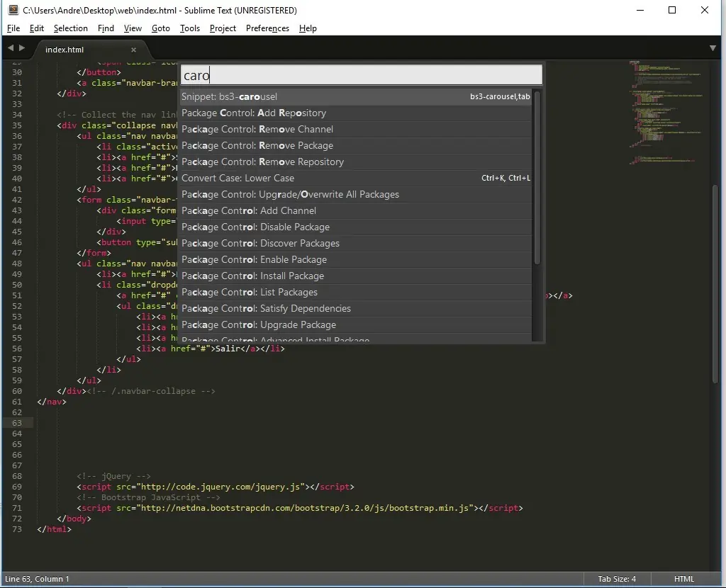This screenshot has width=726, height=588.
Task: Choose Package Control: Remove Repository
Action: pyautogui.click(x=356, y=162)
